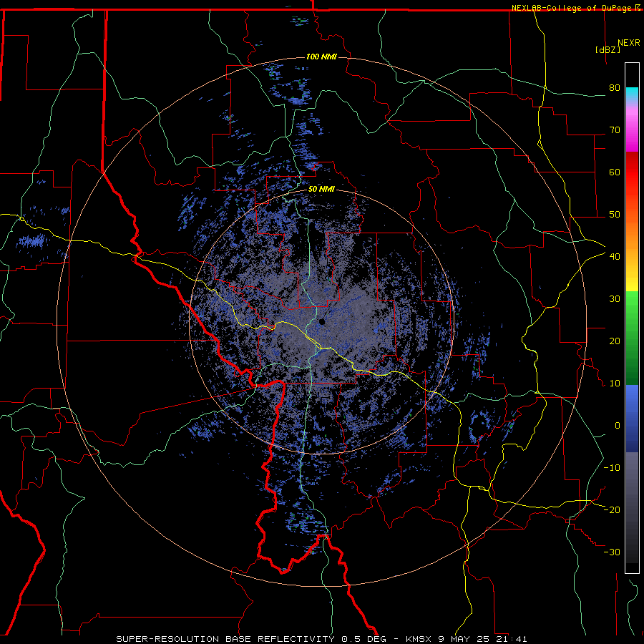This screenshot has width=644, height=644.
Task: Click the NEXR label above the color bar
Action: [x=629, y=43]
